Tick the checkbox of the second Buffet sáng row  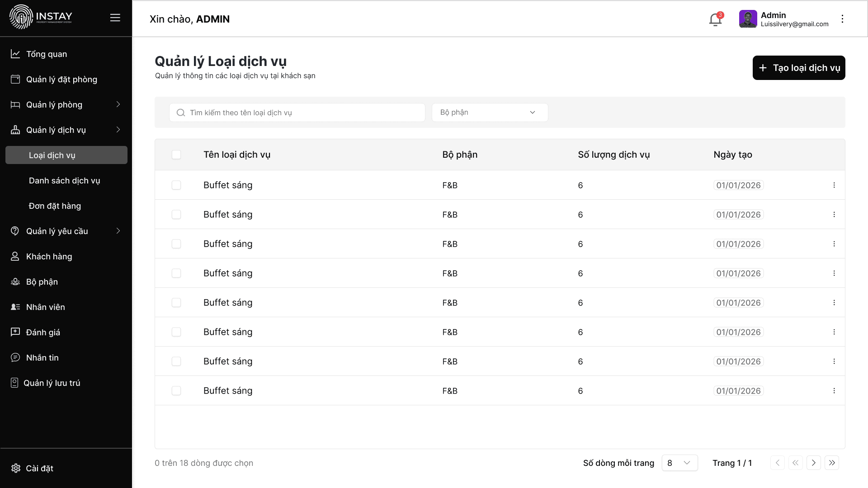[176, 214]
